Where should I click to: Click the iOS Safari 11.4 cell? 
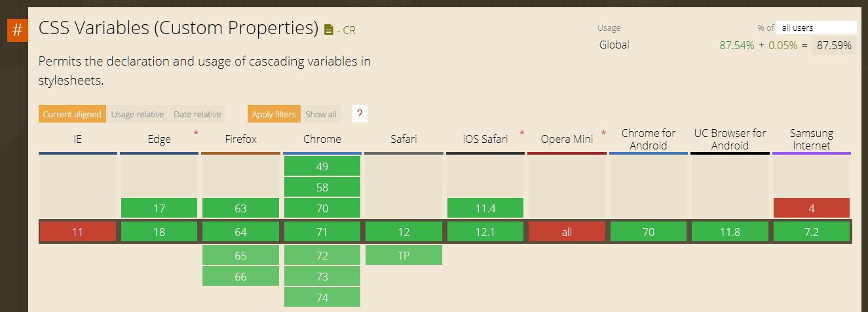pos(485,208)
